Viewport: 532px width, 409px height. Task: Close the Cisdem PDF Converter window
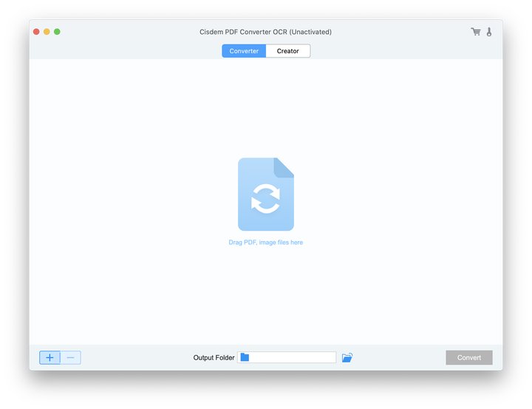coord(36,32)
